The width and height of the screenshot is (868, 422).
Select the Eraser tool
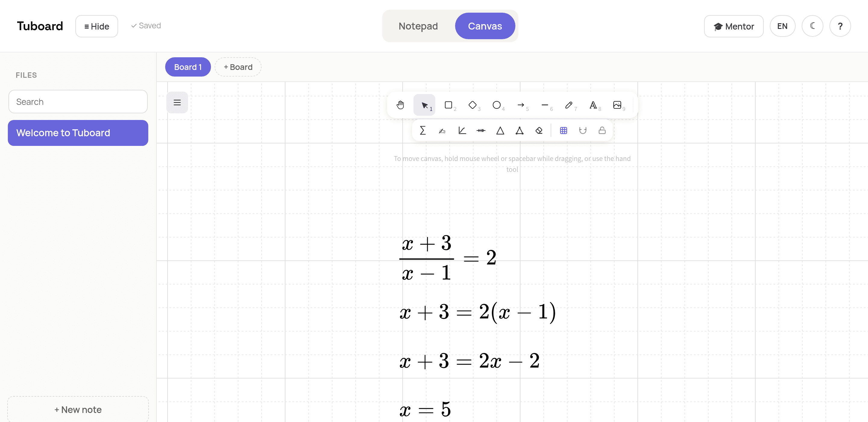tap(539, 131)
